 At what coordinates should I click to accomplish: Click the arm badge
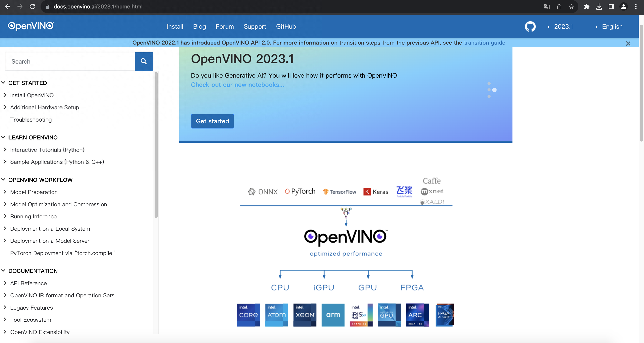pos(333,315)
